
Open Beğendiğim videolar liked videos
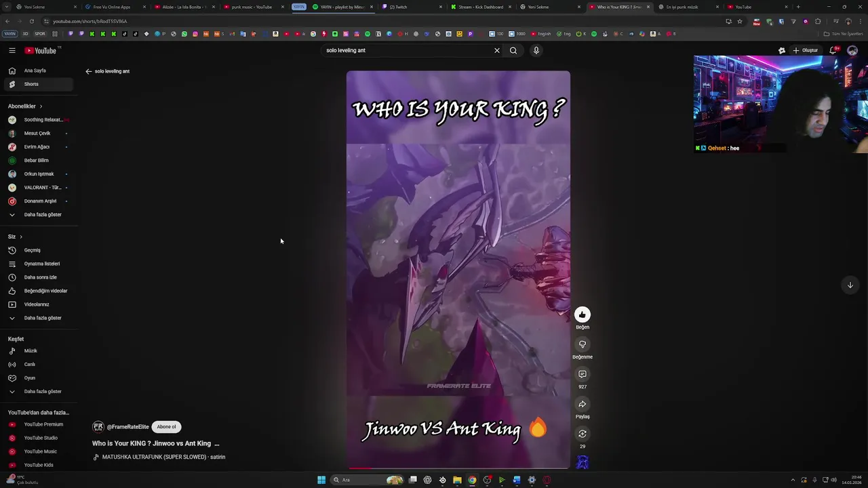point(37,291)
